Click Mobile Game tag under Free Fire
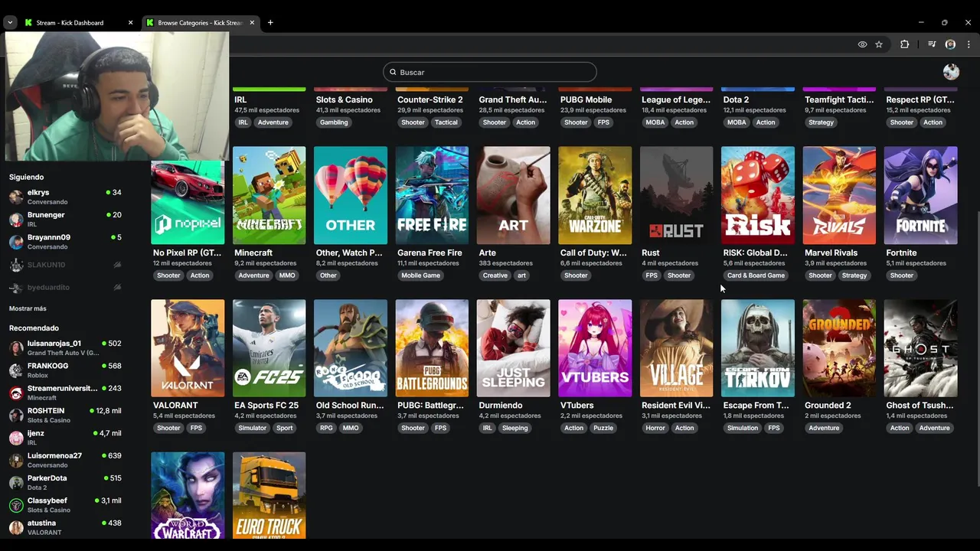980x551 pixels. pos(421,275)
